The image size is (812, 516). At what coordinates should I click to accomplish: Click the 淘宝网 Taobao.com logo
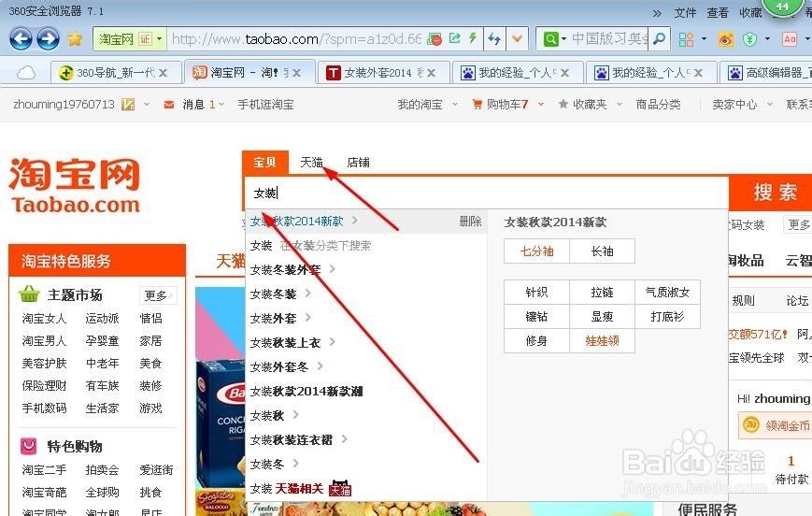point(75,185)
